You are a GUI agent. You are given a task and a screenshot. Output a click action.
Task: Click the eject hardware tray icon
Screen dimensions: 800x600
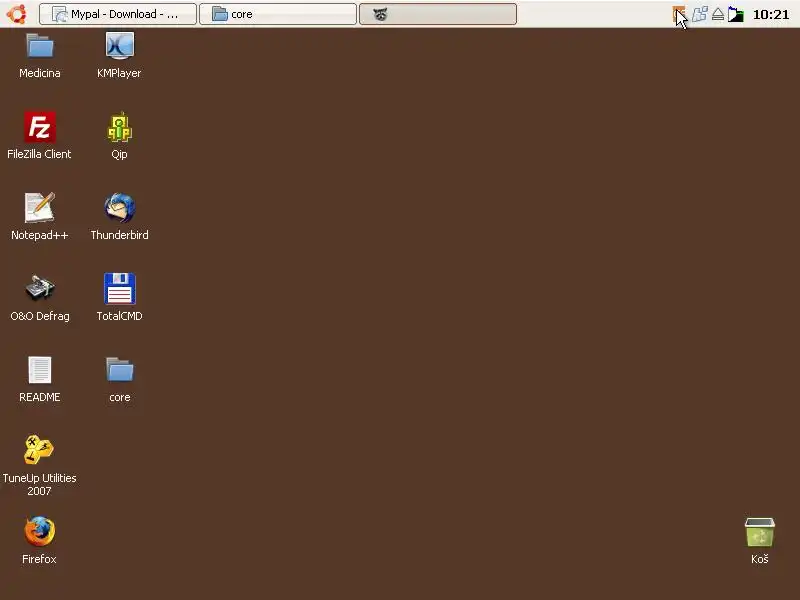pos(718,14)
